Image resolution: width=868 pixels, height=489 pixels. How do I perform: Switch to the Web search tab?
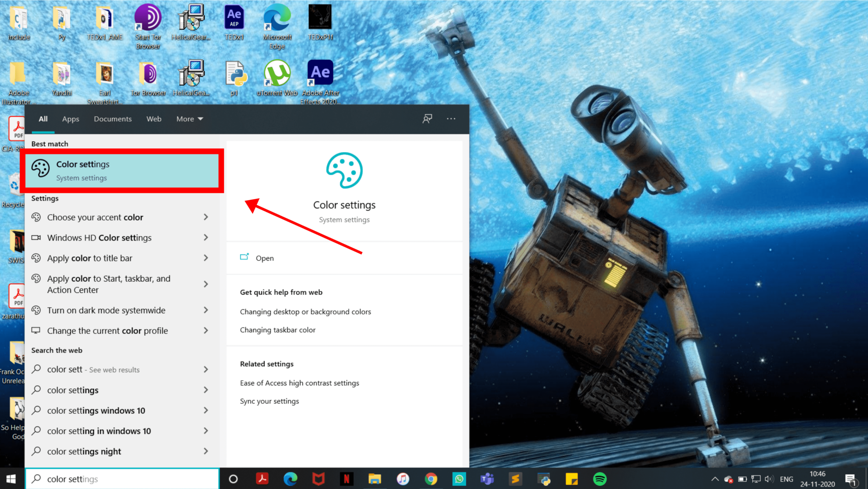pyautogui.click(x=154, y=119)
